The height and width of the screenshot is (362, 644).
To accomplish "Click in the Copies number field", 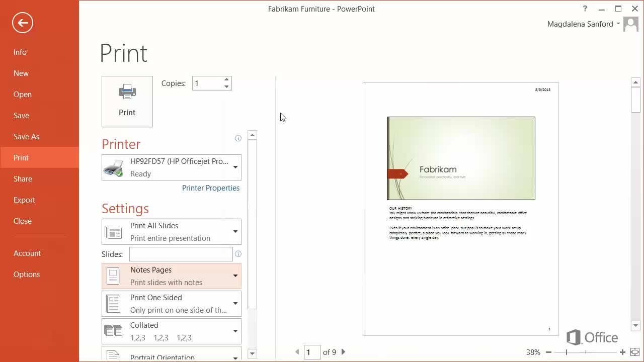I will 207,83.
